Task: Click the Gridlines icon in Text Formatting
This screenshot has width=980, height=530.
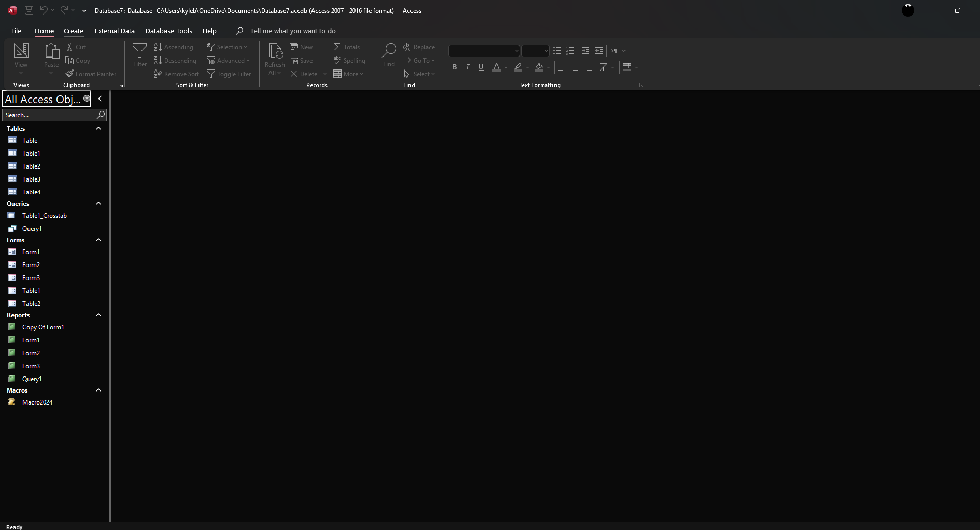Action: click(627, 67)
